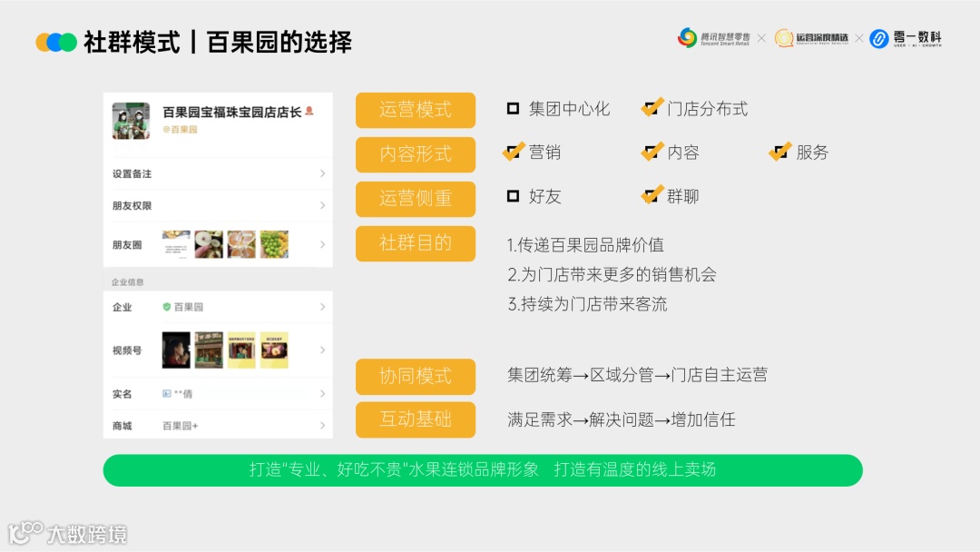Click the @百果园 company tag
Screen dimensions: 980x552
pyautogui.click(x=180, y=130)
